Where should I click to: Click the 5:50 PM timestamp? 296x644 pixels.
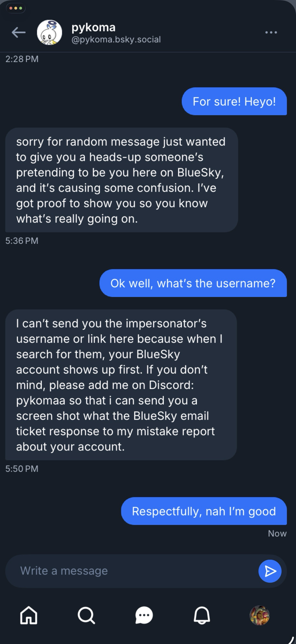[22, 469]
